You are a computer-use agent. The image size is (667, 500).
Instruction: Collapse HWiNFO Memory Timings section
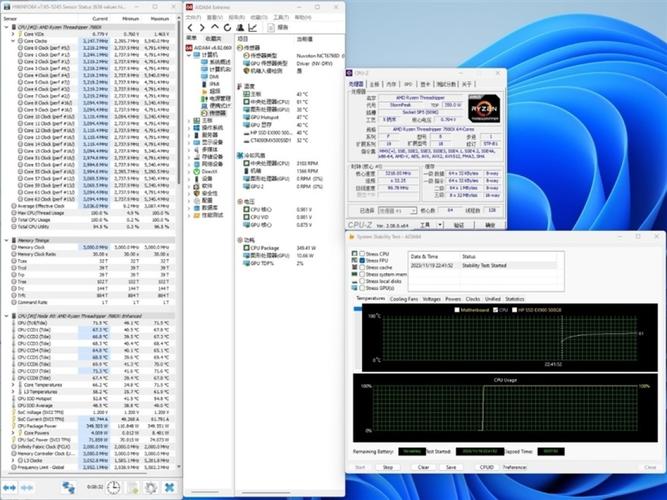point(6,240)
